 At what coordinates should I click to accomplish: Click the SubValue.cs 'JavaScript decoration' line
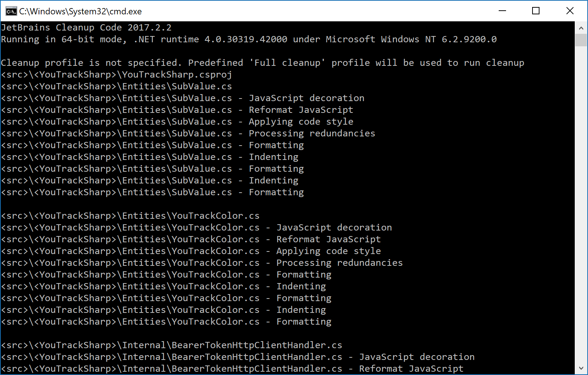pyautogui.click(x=183, y=98)
